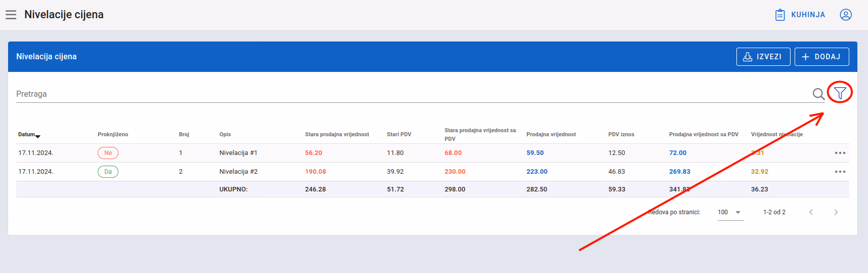868x273 pixels.
Task: Sort by the Broj column header
Action: (184, 135)
